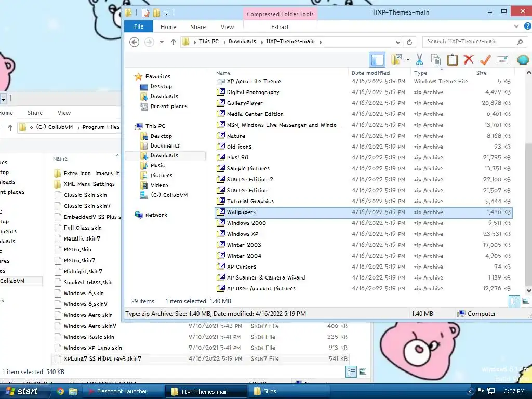The image size is (532, 399).
Task: Go up one folder level
Action: coord(174,42)
